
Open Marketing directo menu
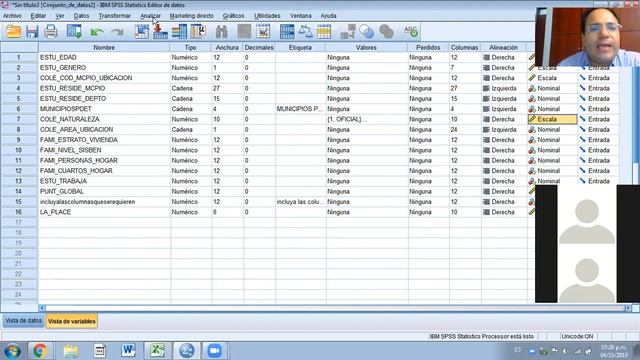click(x=191, y=16)
